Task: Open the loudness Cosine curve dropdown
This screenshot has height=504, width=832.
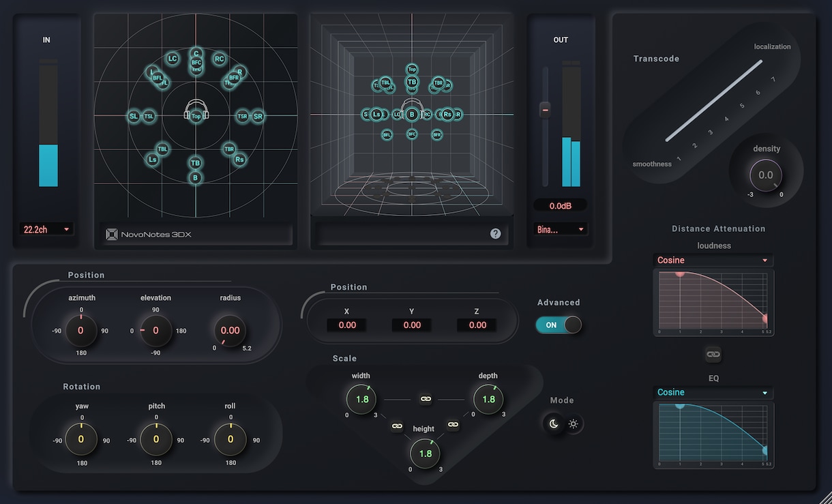Action: pyautogui.click(x=713, y=261)
